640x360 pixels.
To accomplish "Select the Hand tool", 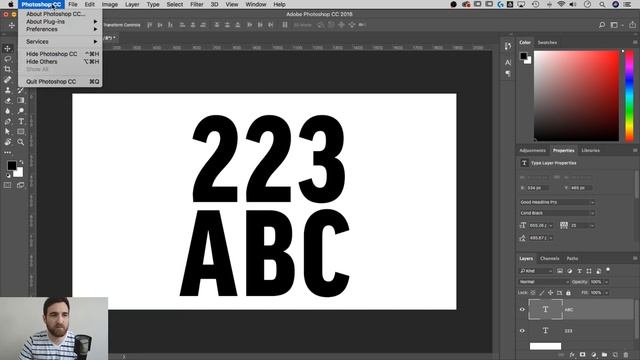I will pyautogui.click(x=8, y=142).
